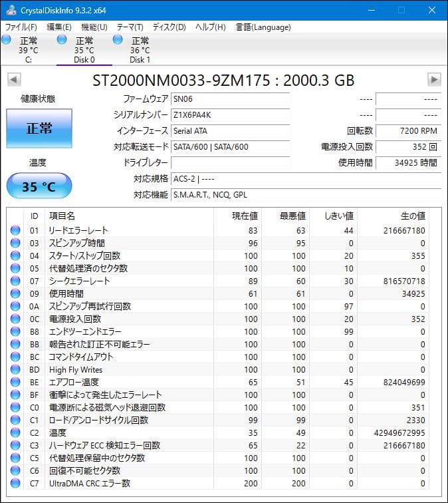Click status orb of attribute C0 row
The image size is (448, 503).
[15, 407]
